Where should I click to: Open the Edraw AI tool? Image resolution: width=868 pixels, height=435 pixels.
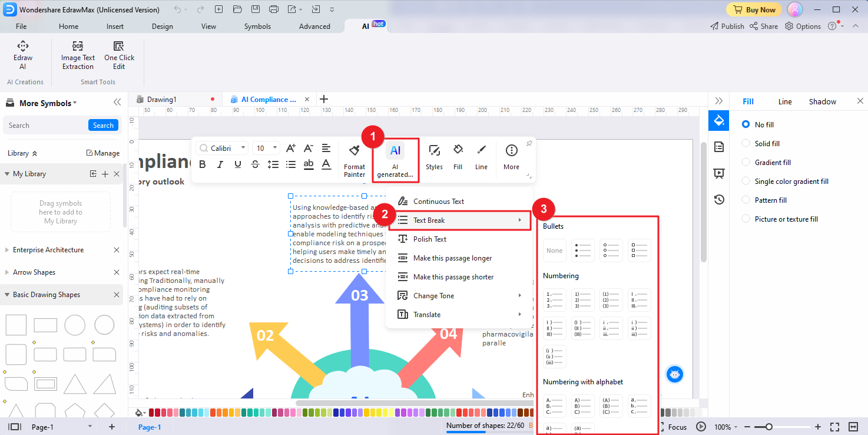23,55
